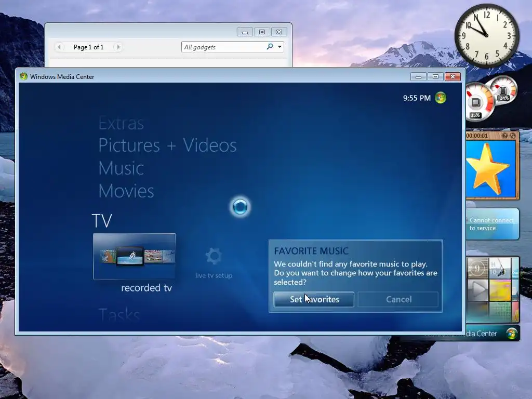Click the puzzle gadget timer icon
The image size is (532, 399).
(x=513, y=136)
